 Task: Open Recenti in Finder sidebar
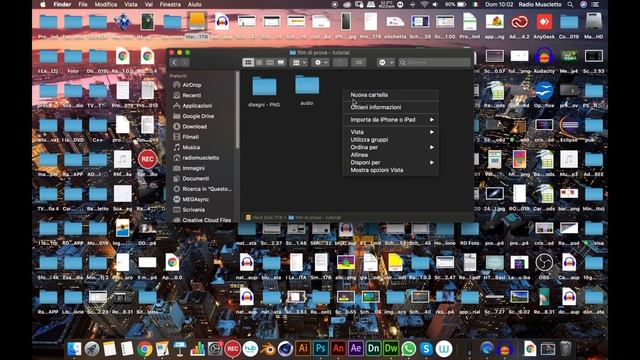pos(191,95)
